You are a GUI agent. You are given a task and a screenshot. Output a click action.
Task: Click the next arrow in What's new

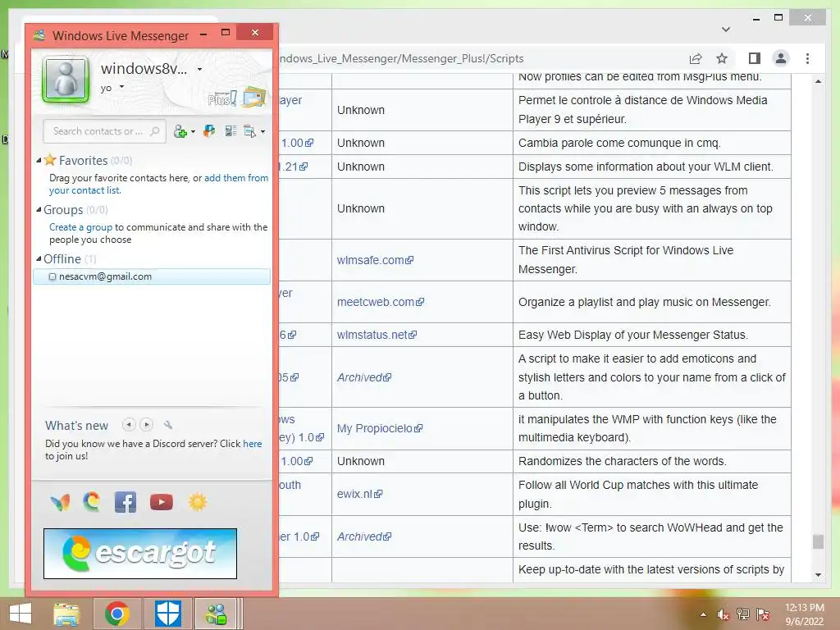tap(146, 425)
